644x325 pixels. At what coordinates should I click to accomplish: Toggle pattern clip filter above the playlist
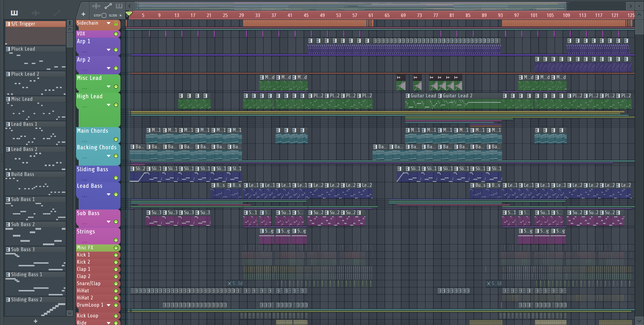tap(119, 6)
